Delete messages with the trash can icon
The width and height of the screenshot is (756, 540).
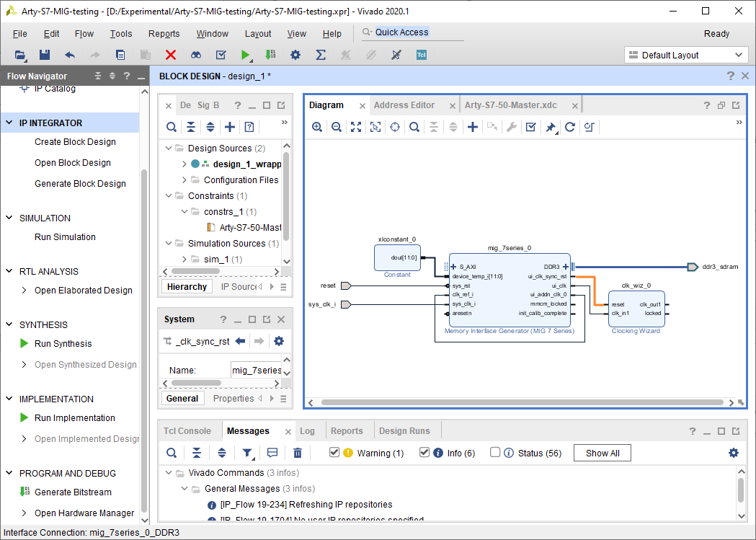298,453
